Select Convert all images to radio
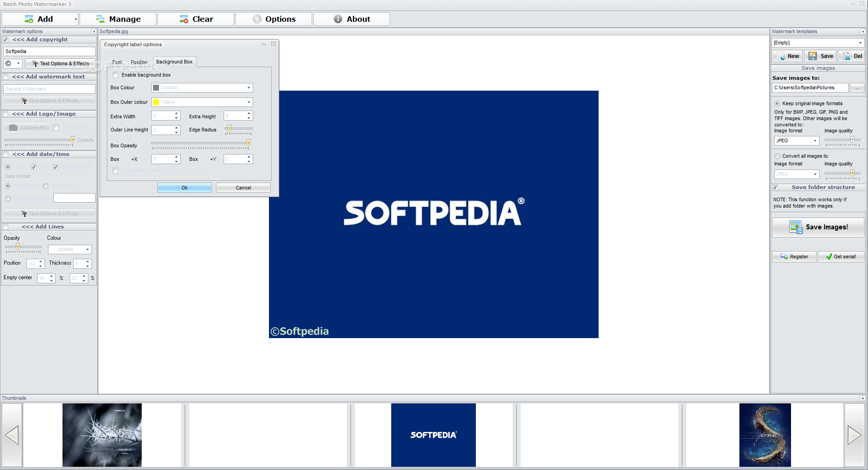Image resolution: width=868 pixels, height=470 pixels. click(x=777, y=156)
